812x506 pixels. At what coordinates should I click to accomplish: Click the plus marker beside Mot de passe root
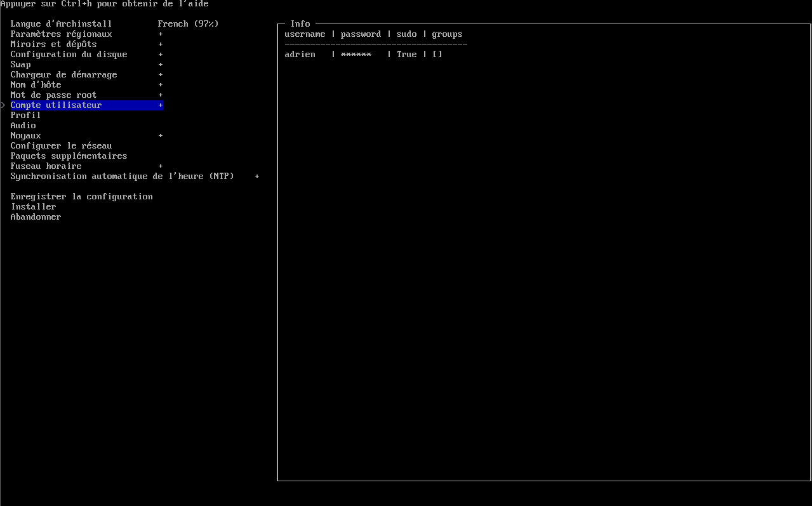click(161, 95)
